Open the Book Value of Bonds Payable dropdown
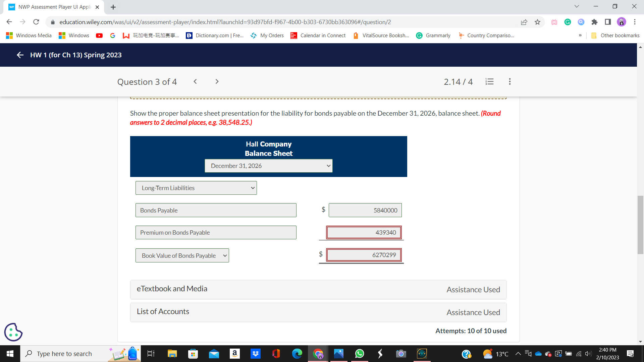644x362 pixels. 182,255
